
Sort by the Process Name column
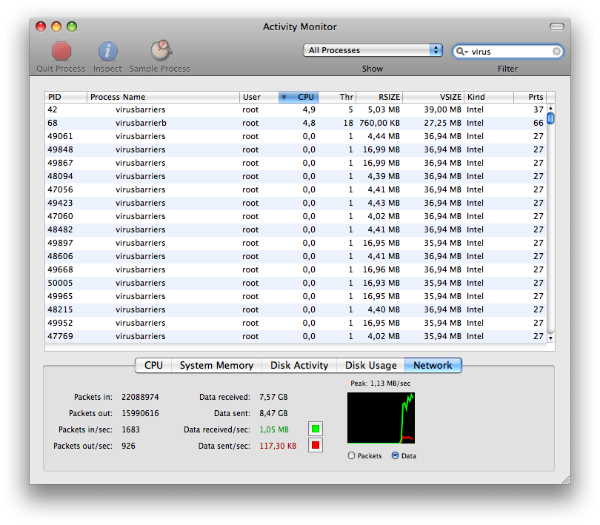click(163, 97)
